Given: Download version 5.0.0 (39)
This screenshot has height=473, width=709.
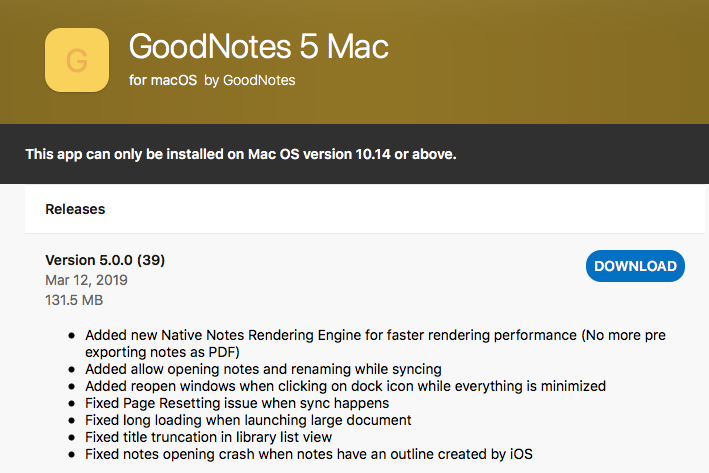Looking at the screenshot, I should click(635, 266).
